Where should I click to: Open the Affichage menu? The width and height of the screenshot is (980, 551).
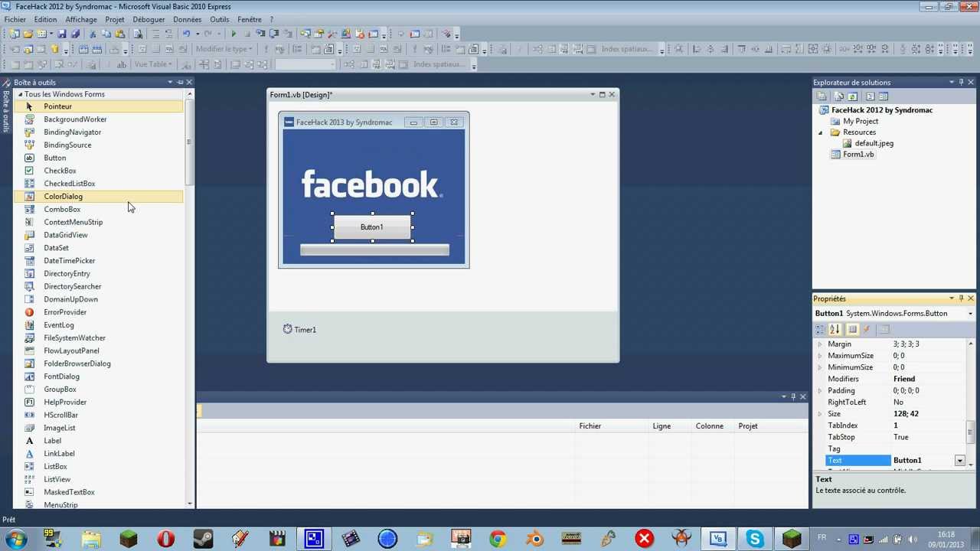coord(81,19)
